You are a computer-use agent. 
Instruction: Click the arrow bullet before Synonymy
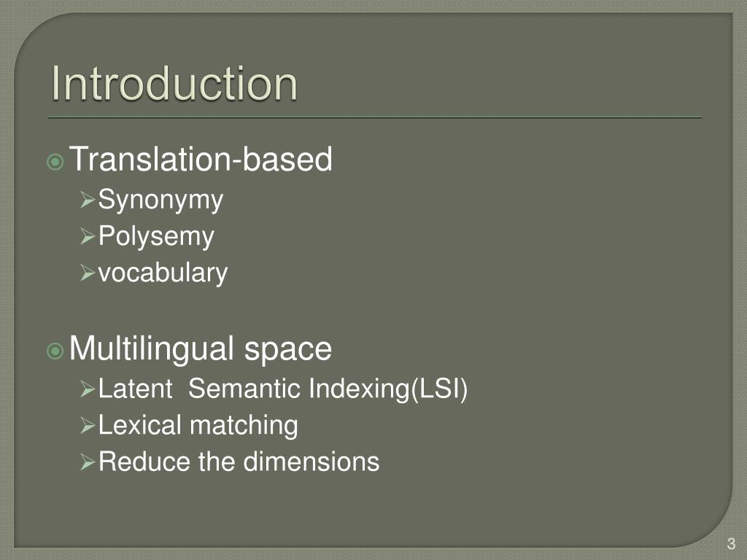click(88, 200)
